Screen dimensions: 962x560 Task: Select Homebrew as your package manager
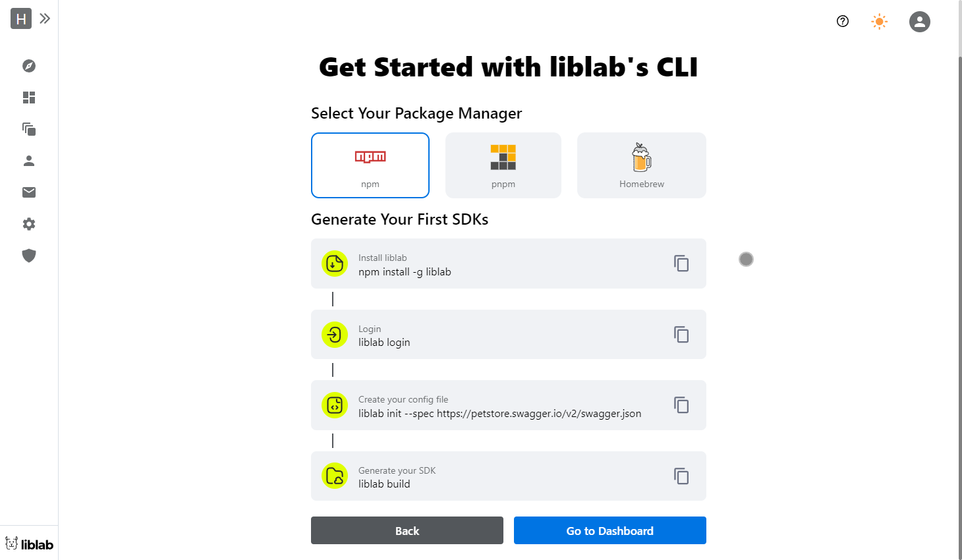point(641,165)
